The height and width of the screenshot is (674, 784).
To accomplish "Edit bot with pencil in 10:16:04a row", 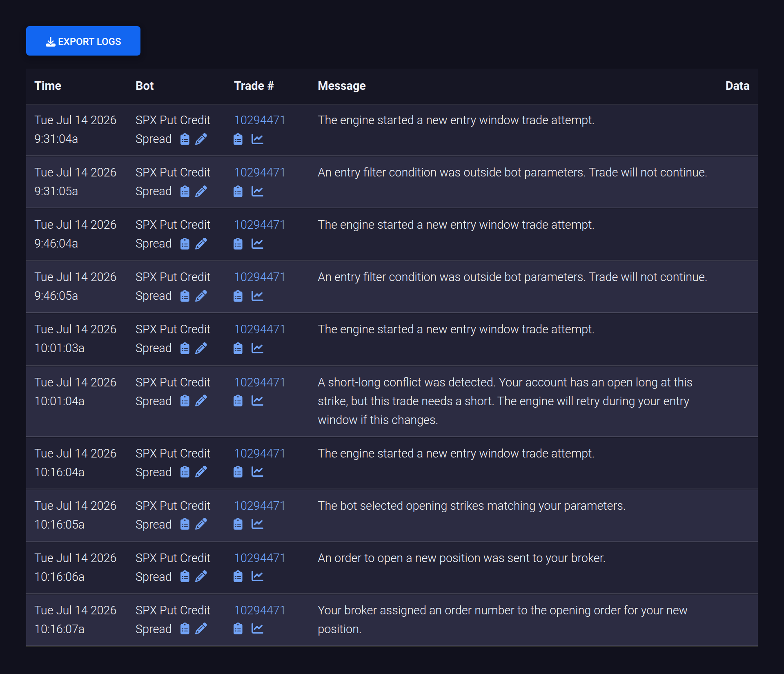I will (201, 472).
